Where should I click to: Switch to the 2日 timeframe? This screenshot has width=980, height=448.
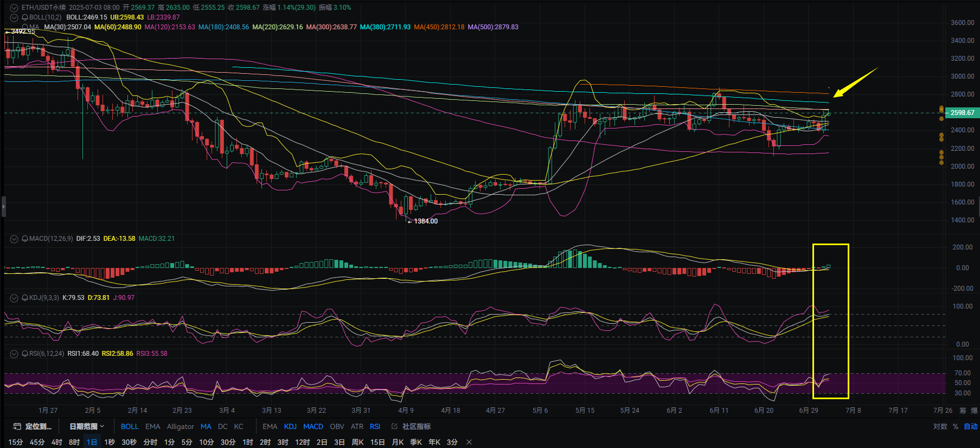tap(322, 442)
